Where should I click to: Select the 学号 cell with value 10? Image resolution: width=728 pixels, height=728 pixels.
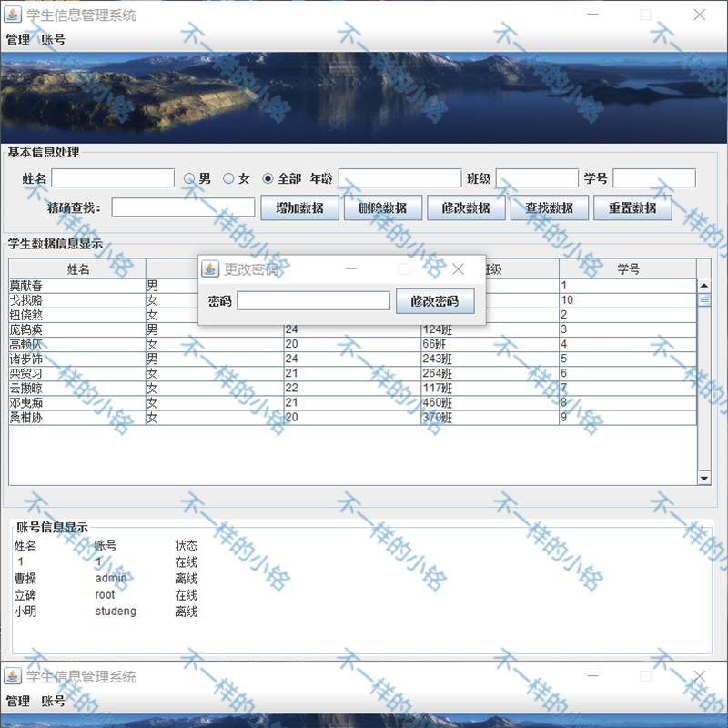pos(628,300)
